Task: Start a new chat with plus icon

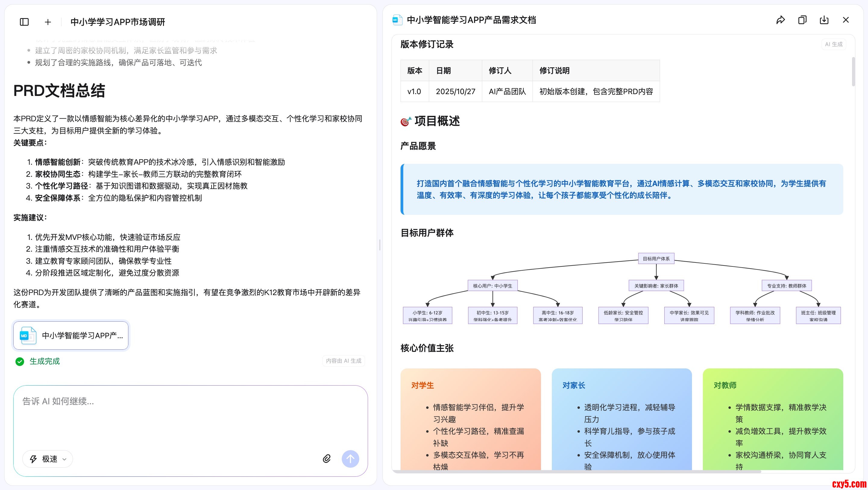Action: tap(48, 22)
